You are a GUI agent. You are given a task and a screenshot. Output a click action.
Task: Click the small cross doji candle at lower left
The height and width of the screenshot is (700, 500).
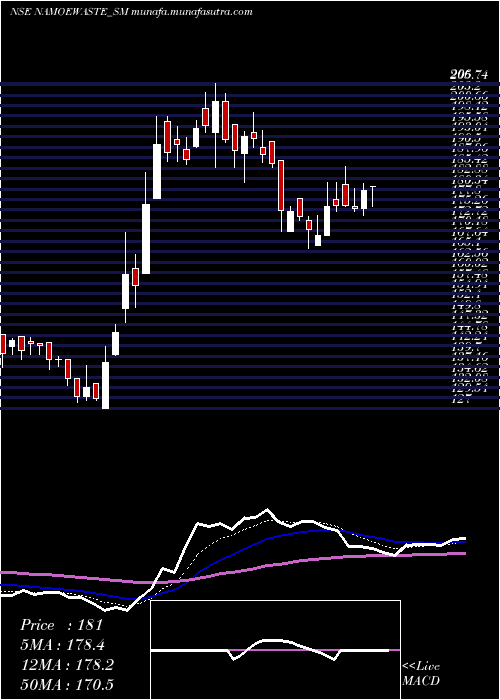click(x=58, y=359)
